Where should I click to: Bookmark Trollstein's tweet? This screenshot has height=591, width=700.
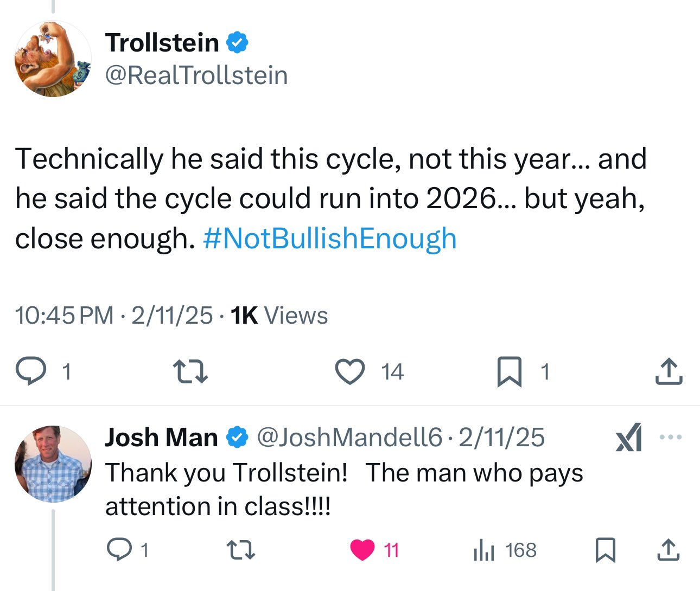coord(510,372)
